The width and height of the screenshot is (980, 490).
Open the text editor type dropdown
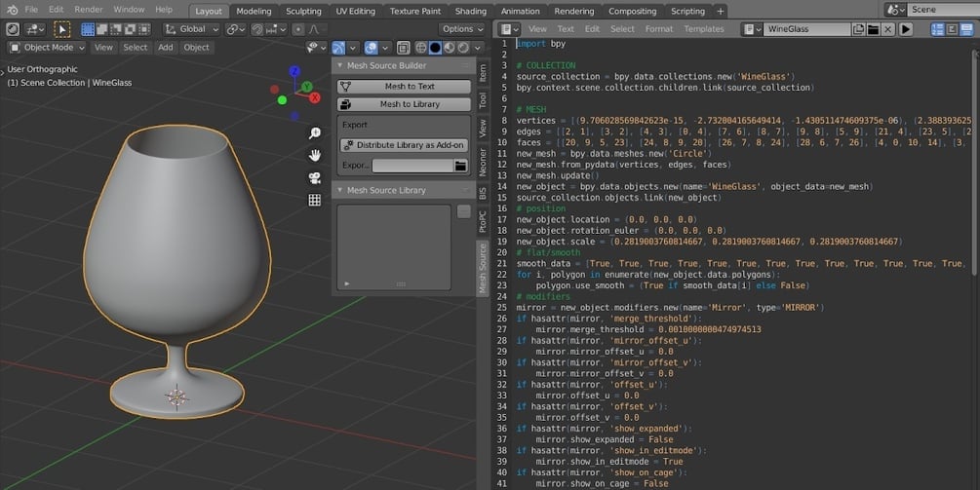tap(509, 29)
